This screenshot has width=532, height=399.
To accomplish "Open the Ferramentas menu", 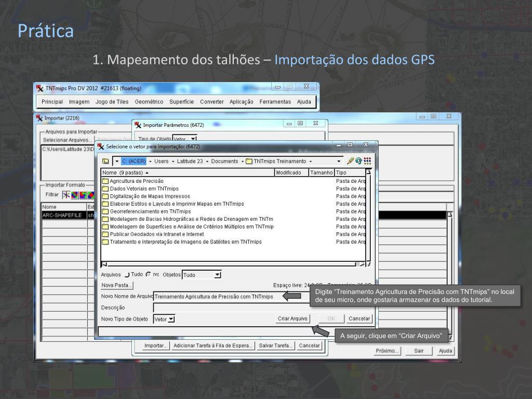I will point(275,102).
